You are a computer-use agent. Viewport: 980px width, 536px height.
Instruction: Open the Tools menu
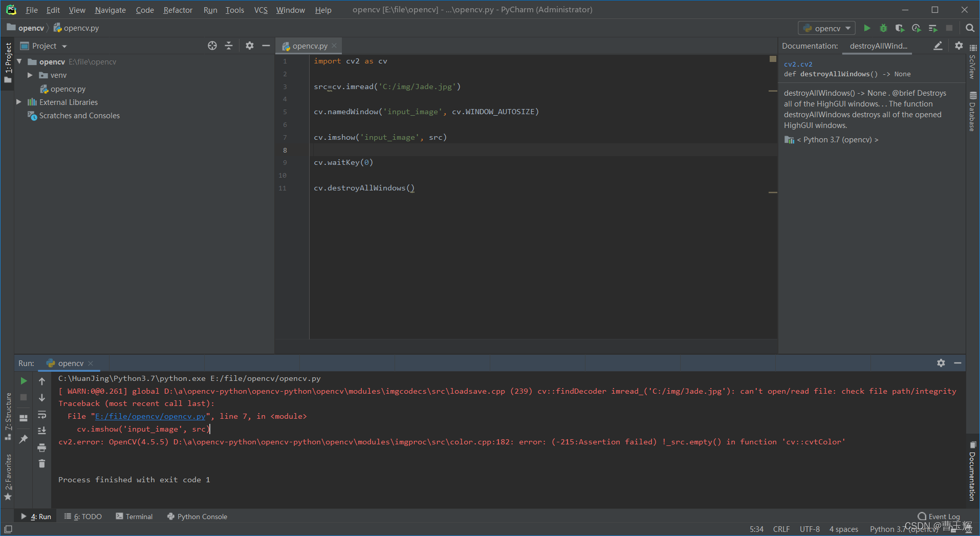[x=235, y=10]
